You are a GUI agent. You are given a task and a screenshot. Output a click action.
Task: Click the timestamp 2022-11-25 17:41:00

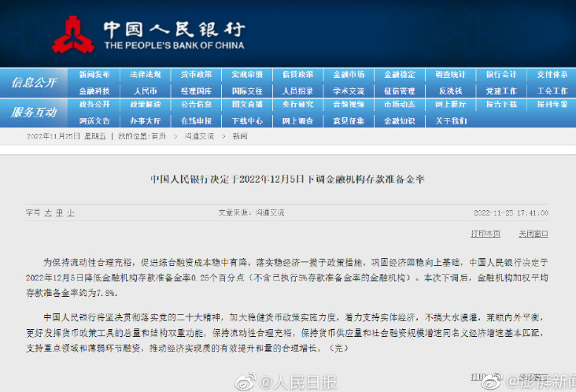coord(511,213)
